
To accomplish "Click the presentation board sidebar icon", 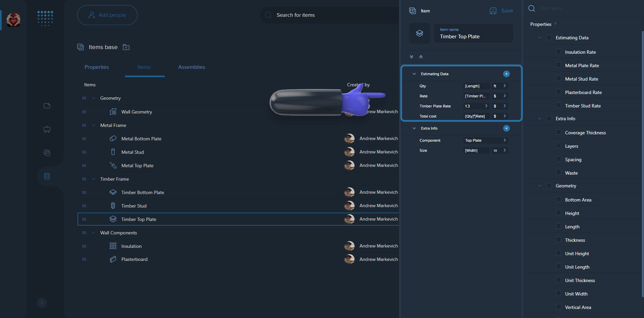I will 47,129.
